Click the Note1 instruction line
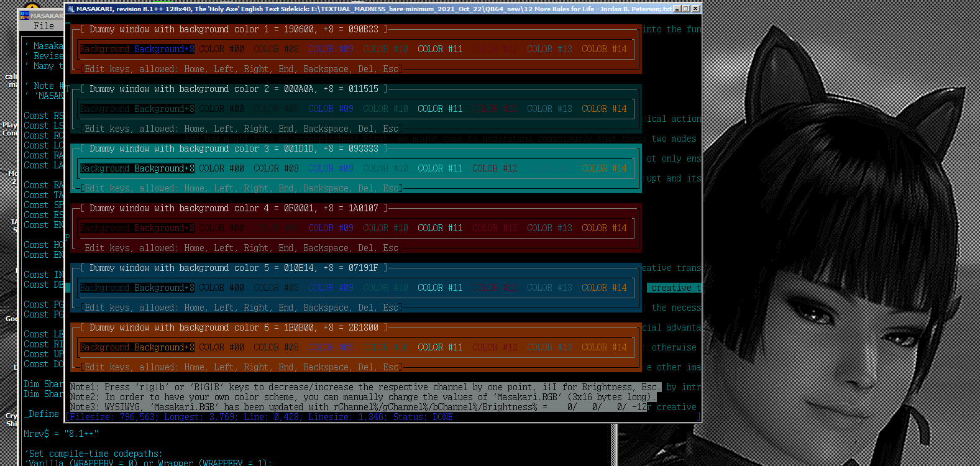 tap(365, 387)
